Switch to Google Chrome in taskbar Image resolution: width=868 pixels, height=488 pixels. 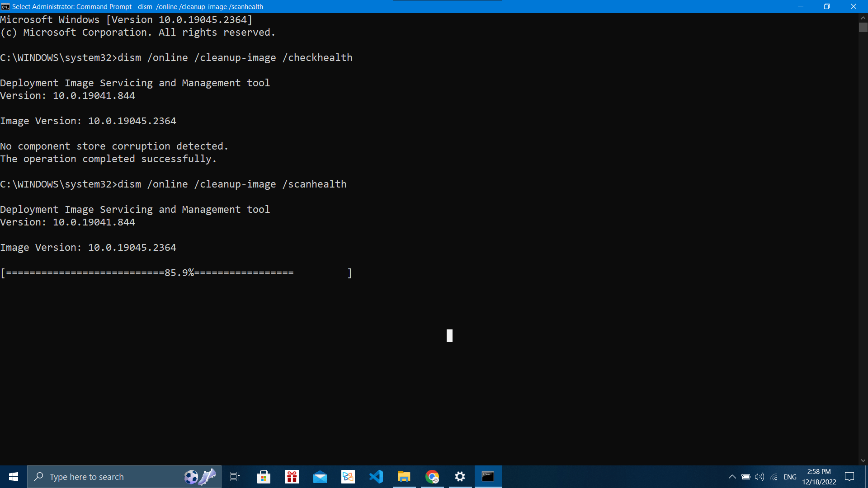pos(432,477)
